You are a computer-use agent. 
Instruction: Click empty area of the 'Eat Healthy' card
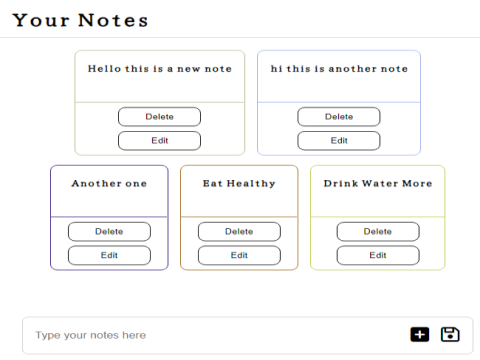coord(239,203)
